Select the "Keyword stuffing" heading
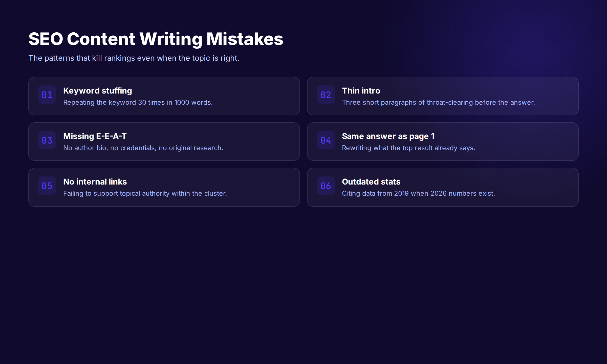 pos(98,91)
